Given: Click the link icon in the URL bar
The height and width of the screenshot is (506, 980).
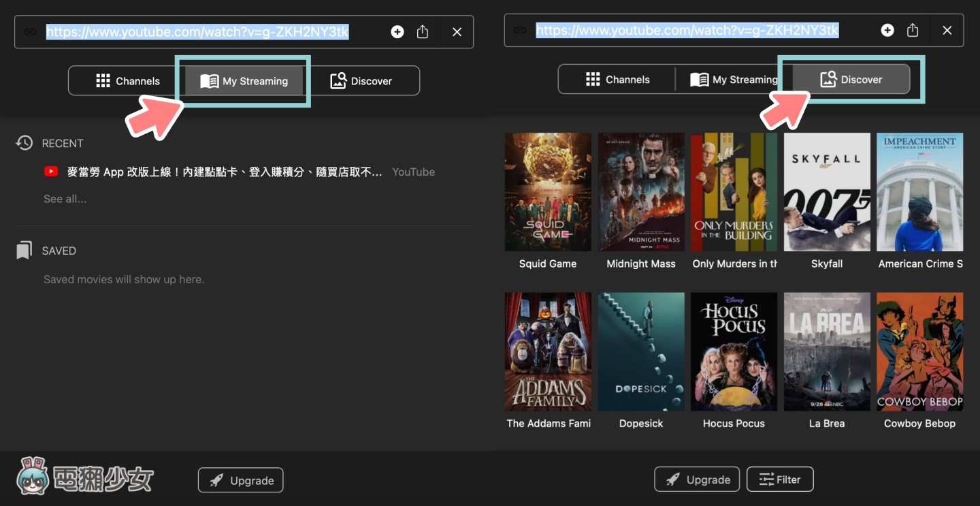Looking at the screenshot, I should pos(29,32).
